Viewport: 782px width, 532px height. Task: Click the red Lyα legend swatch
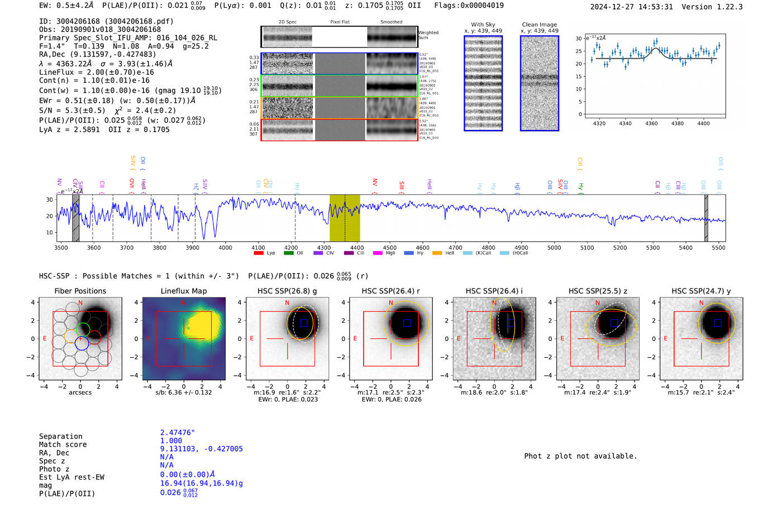pos(259,253)
